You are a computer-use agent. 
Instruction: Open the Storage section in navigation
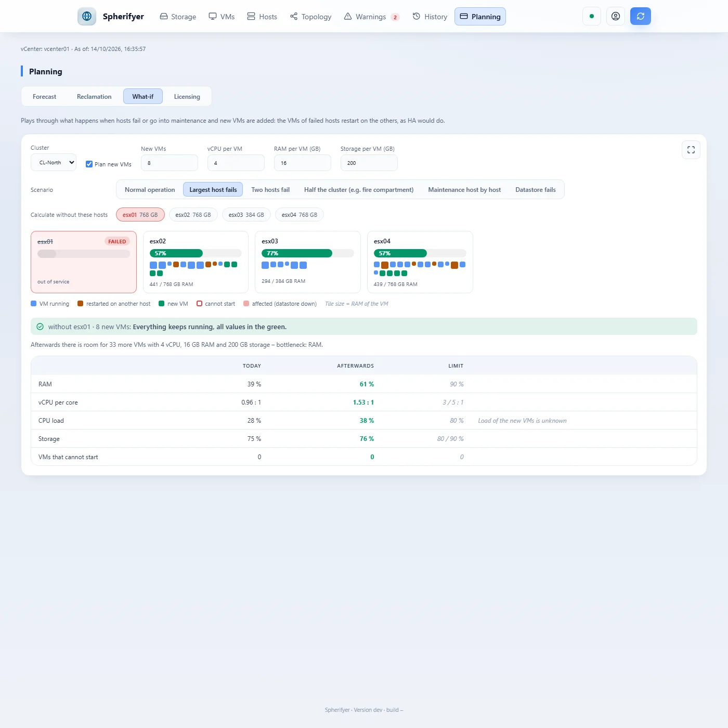pos(178,17)
